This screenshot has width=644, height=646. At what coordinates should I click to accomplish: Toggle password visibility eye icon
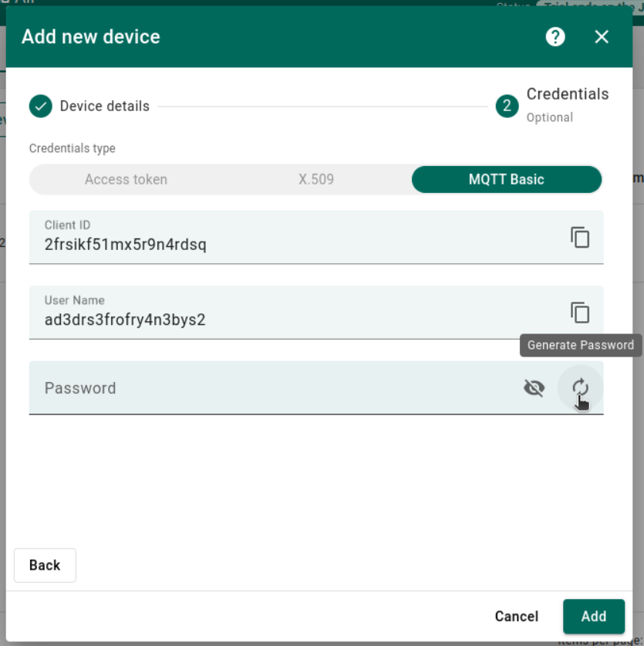pos(534,387)
